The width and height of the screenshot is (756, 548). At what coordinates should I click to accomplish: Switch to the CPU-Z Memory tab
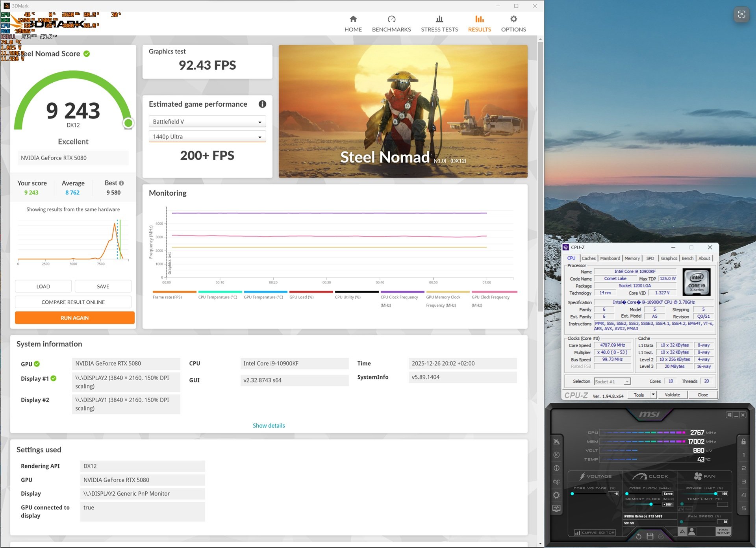[632, 258]
